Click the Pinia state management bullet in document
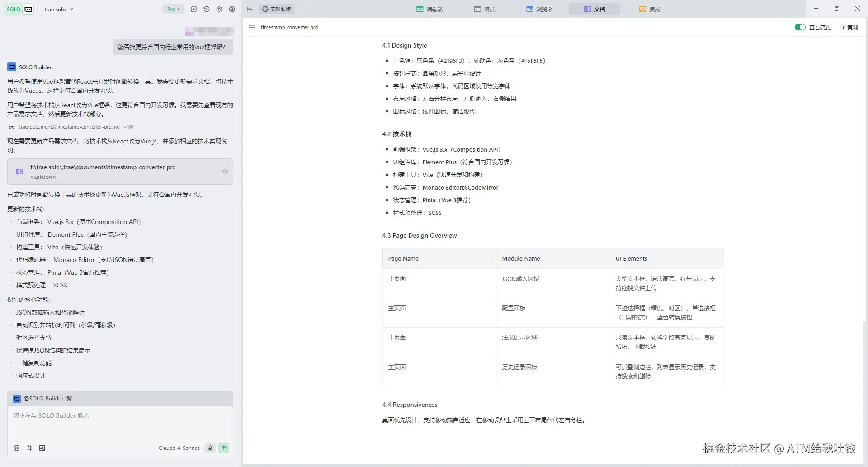This screenshot has width=868, height=467. 432,200
